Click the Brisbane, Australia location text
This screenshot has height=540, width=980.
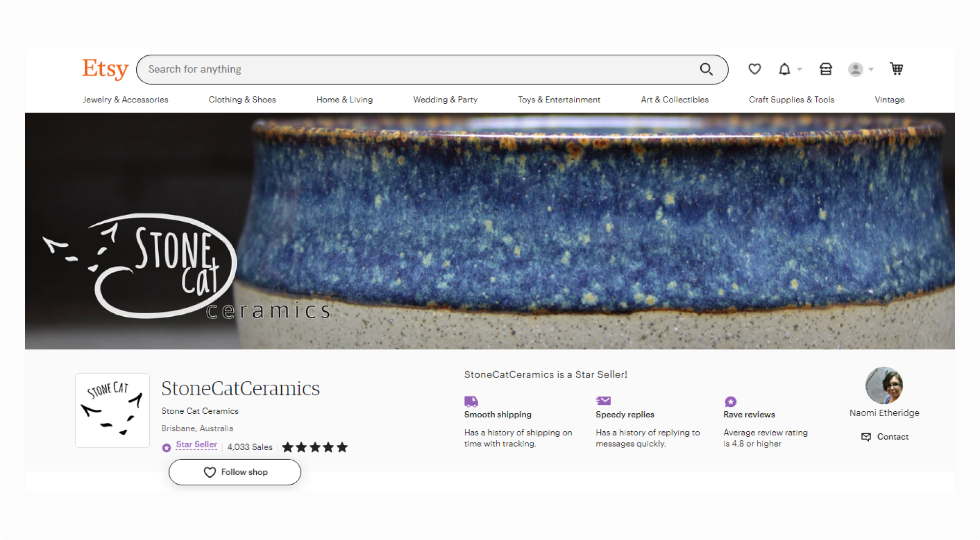[197, 428]
